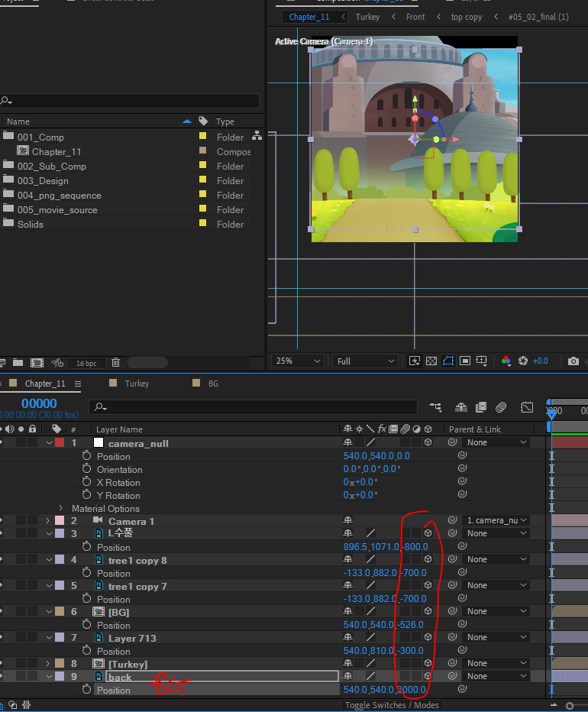This screenshot has width=588, height=712.
Task: Select the Solids folder in Project panel
Action: (31, 225)
